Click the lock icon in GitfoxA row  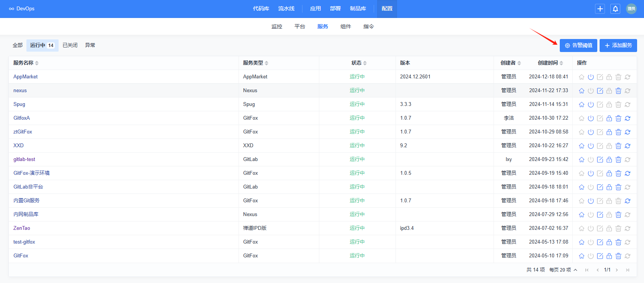click(x=609, y=118)
